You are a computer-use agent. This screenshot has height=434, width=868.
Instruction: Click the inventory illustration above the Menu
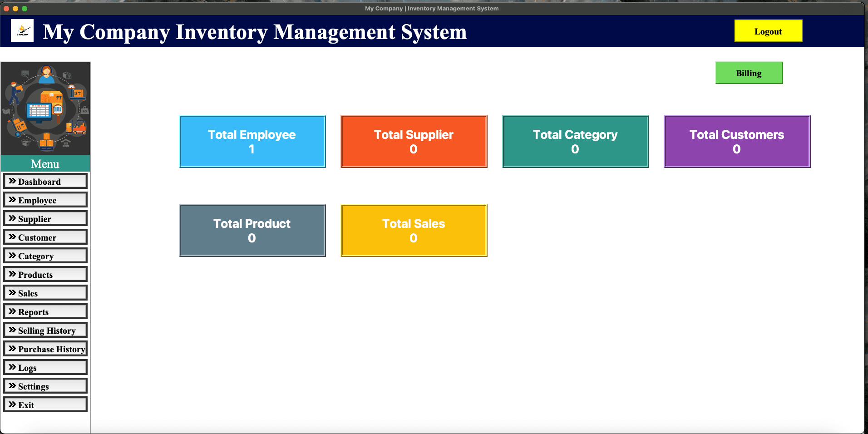point(45,108)
